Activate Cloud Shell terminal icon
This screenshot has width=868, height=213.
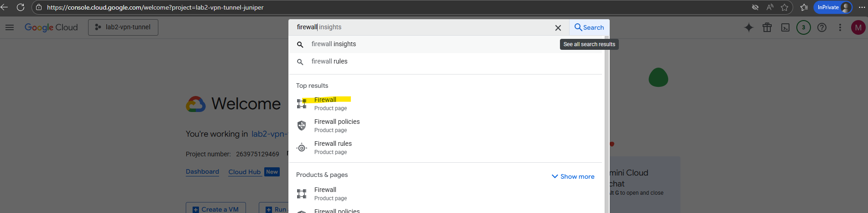[x=785, y=27]
